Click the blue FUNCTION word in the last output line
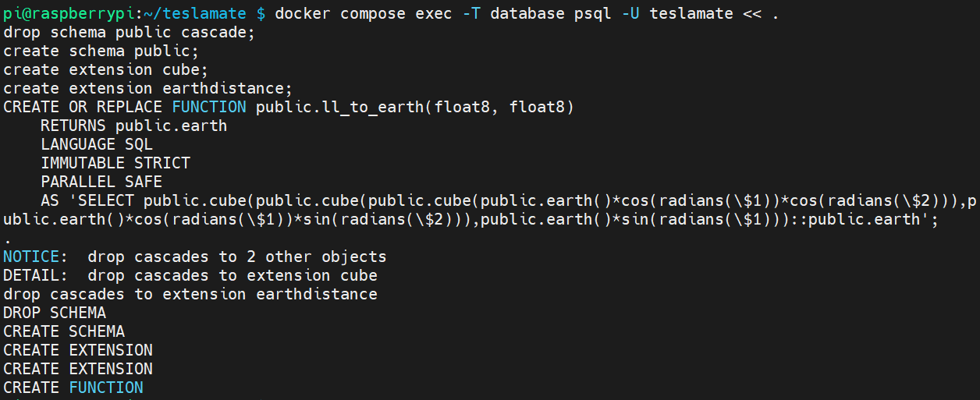Viewport: 980px width, 400px height. 106,388
